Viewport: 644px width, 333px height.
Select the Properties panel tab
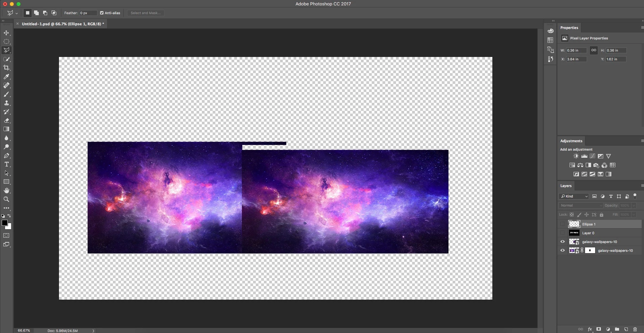click(x=569, y=28)
